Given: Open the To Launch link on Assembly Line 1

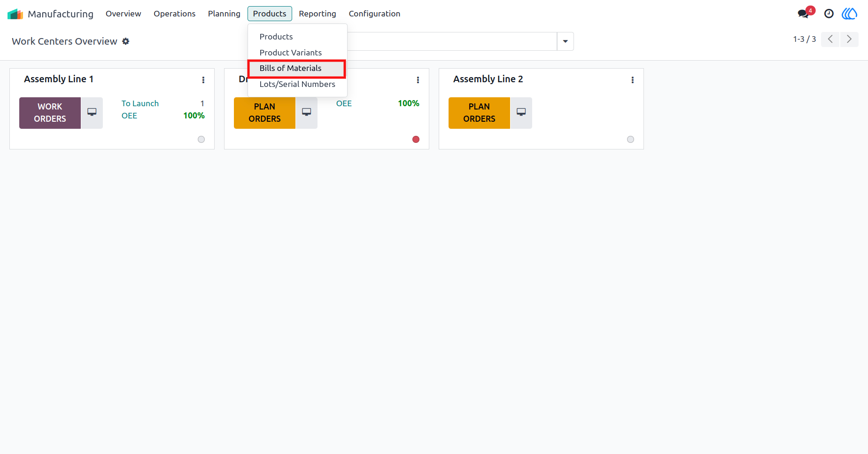Looking at the screenshot, I should coord(140,103).
